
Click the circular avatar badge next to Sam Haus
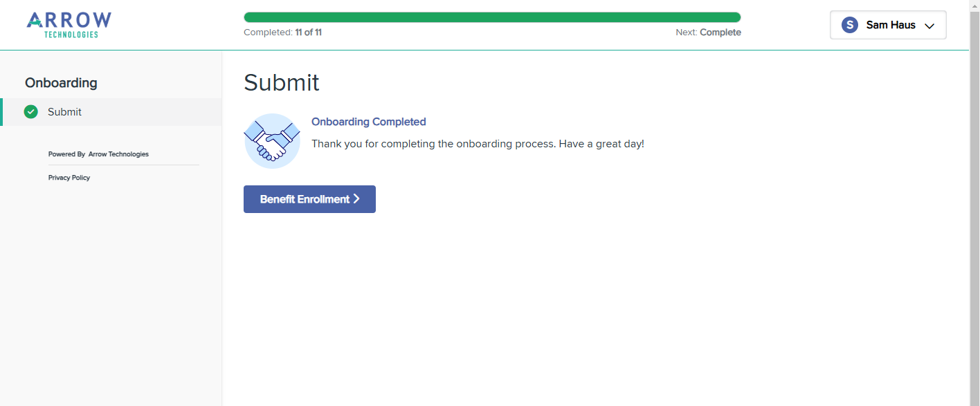pos(849,24)
